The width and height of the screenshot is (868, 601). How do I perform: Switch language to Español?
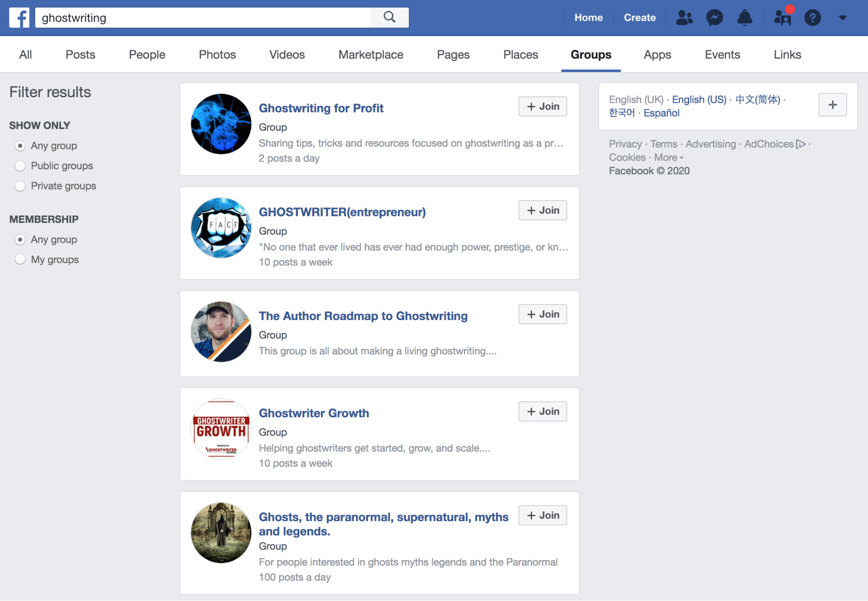coord(661,113)
